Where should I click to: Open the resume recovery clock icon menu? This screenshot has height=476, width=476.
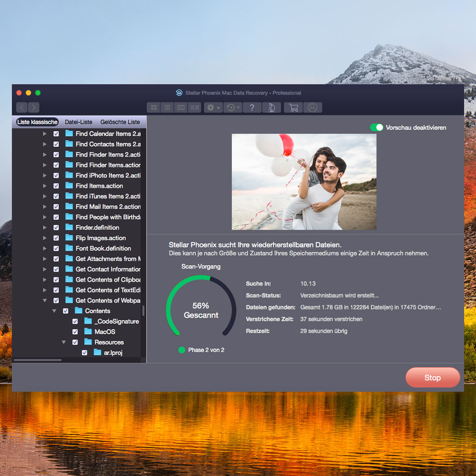[x=233, y=108]
